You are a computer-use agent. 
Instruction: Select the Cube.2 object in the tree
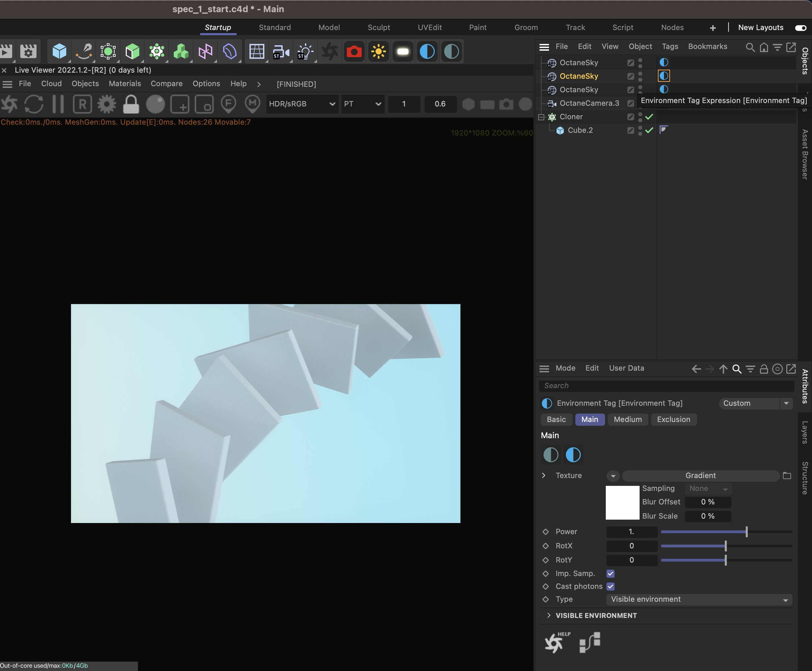point(580,130)
